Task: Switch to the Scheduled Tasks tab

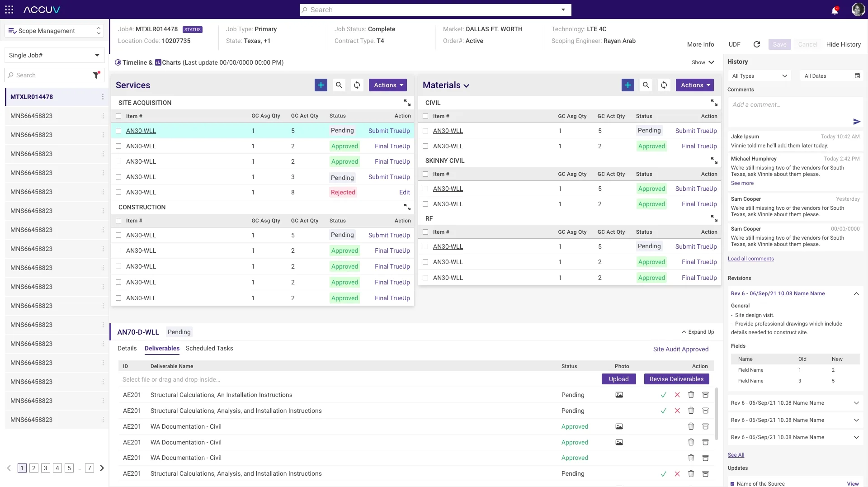Action: click(209, 348)
